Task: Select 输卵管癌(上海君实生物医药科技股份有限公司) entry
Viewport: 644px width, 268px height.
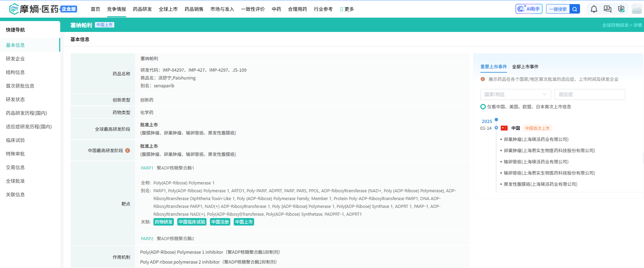Action: click(549, 173)
